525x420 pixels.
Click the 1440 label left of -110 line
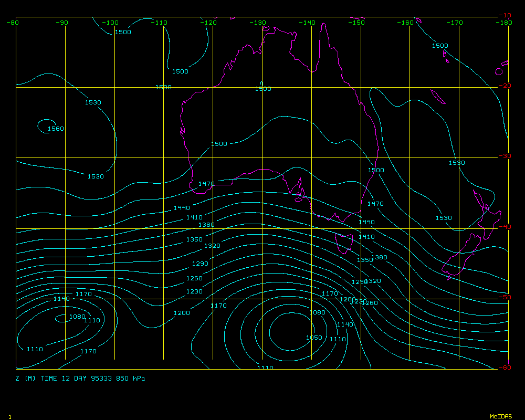pyautogui.click(x=182, y=208)
